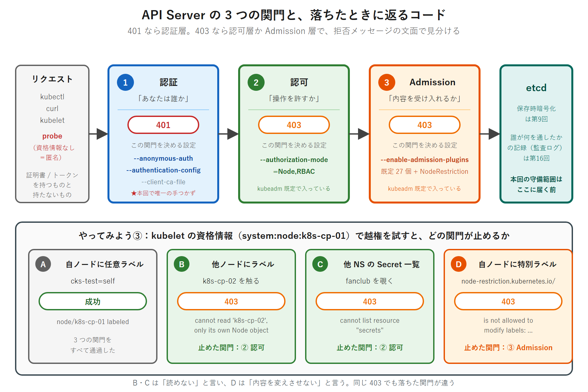Image resolution: width=588 pixels, height=392 pixels.
Task: Click the orange circle labeled D
Action: tap(459, 264)
